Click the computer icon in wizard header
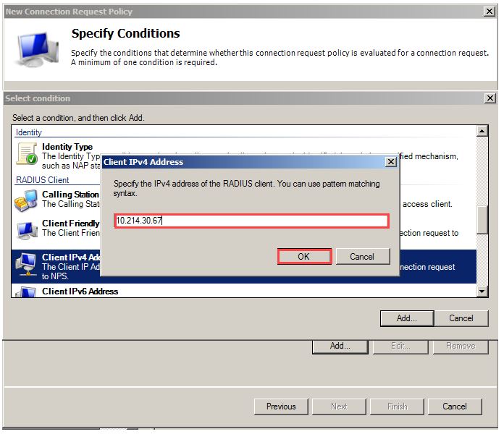 pyautogui.click(x=36, y=48)
